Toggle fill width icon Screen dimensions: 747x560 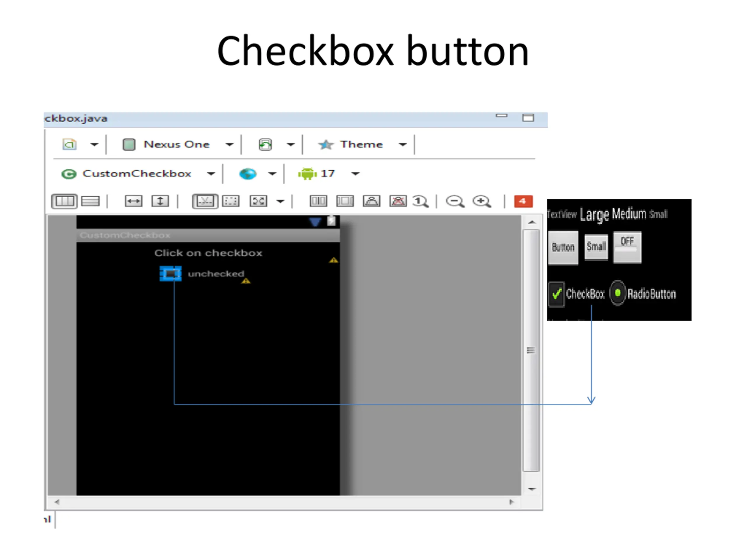click(133, 201)
